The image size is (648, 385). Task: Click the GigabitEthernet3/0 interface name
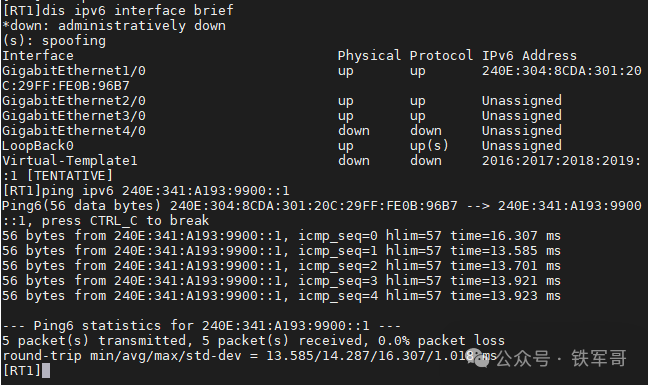[x=74, y=116]
